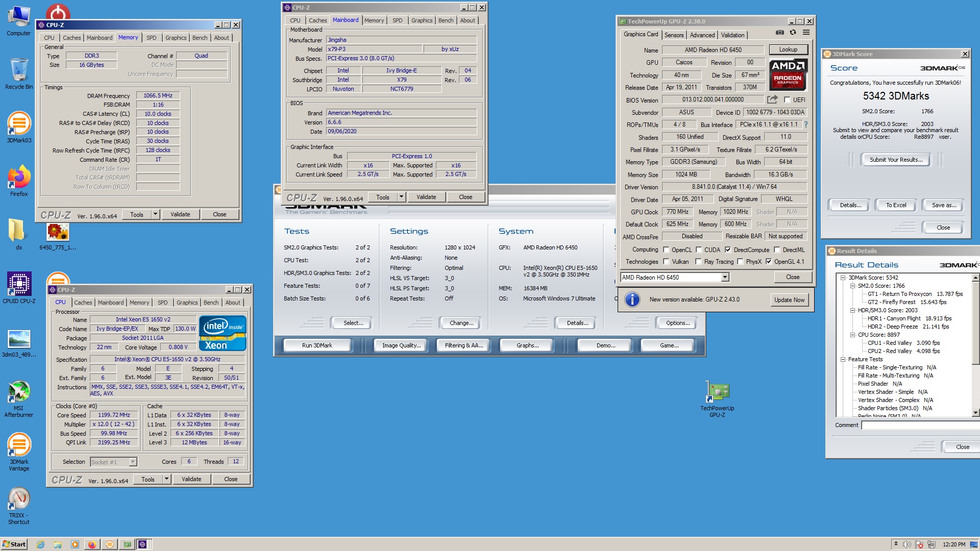Collapse the Feature Tests tree node

coord(843,359)
